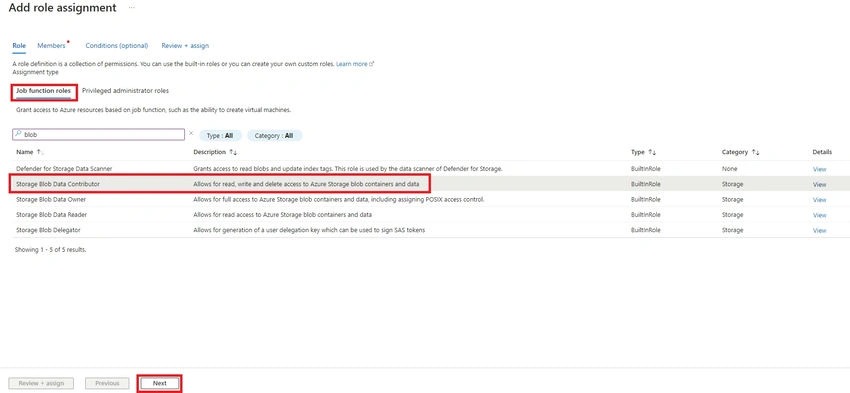The width and height of the screenshot is (850, 393).
Task: Select the Storage Blob Data Owner role
Action: click(431, 199)
